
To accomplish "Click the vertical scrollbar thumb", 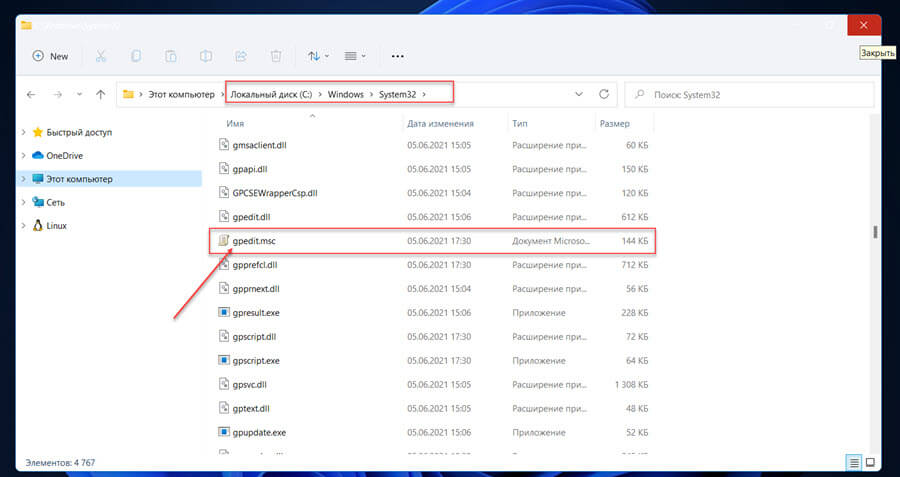I will 875,232.
